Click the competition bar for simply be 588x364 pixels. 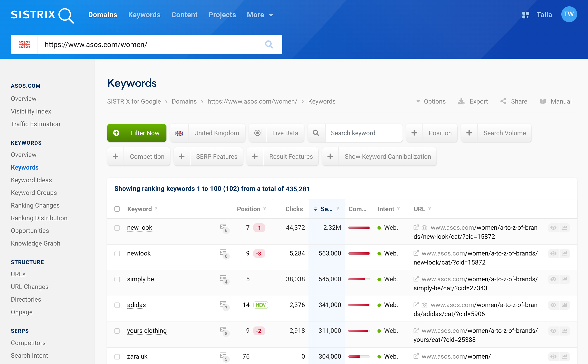[359, 279]
